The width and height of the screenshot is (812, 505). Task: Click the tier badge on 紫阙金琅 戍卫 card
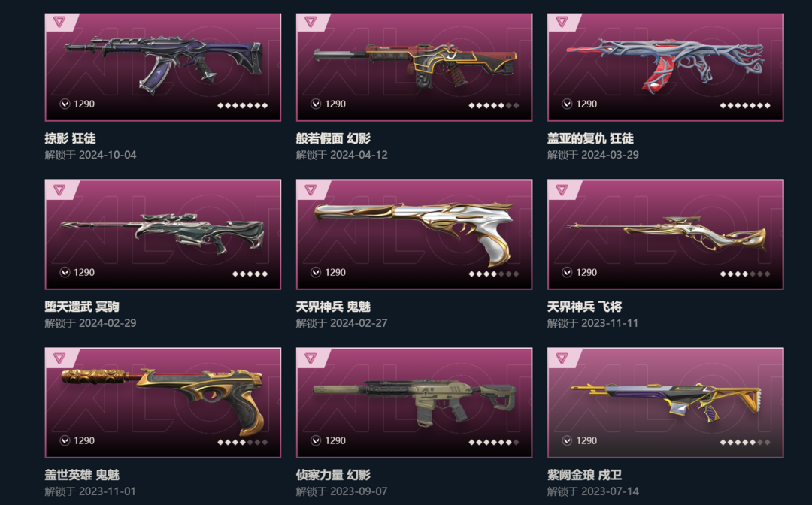coord(562,358)
